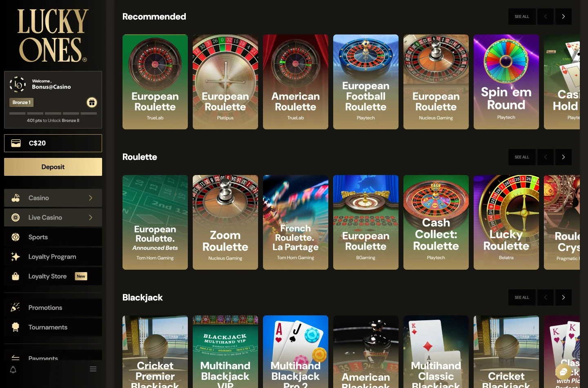This screenshot has height=388, width=588.
Task: Click the user avatar icon near Welcome
Action: point(18,84)
